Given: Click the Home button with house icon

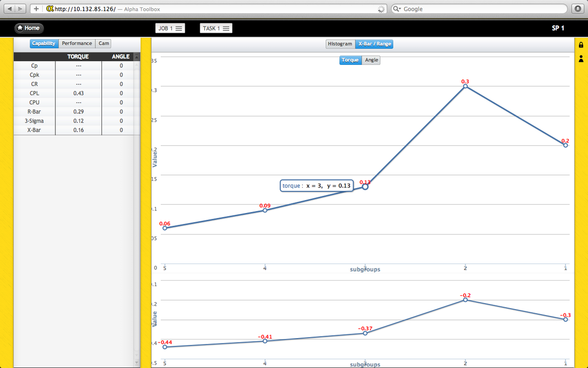Looking at the screenshot, I should click(x=28, y=28).
